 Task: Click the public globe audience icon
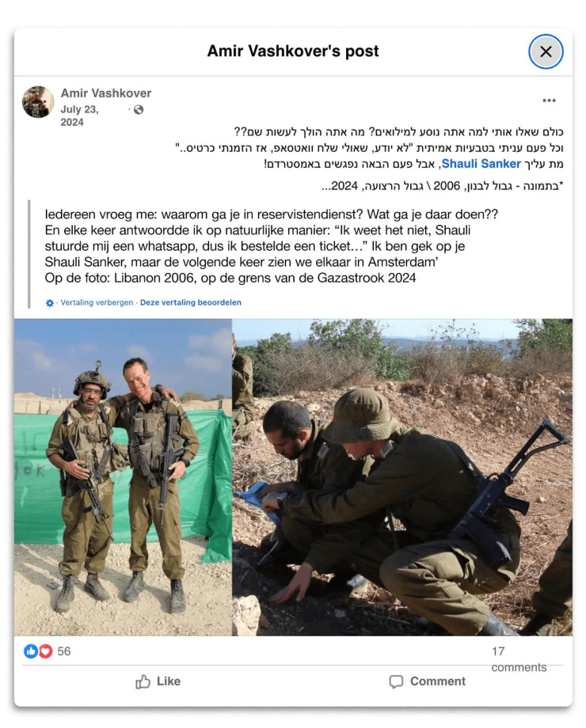[139, 109]
